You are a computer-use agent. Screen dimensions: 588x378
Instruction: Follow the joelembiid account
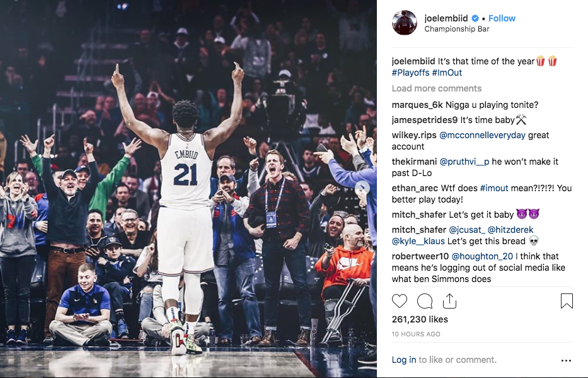click(502, 18)
